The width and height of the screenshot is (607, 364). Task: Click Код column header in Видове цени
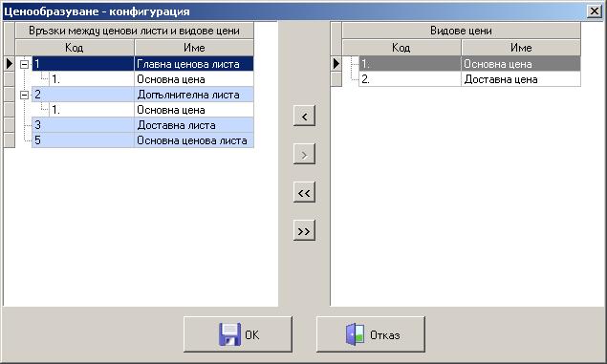point(401,48)
